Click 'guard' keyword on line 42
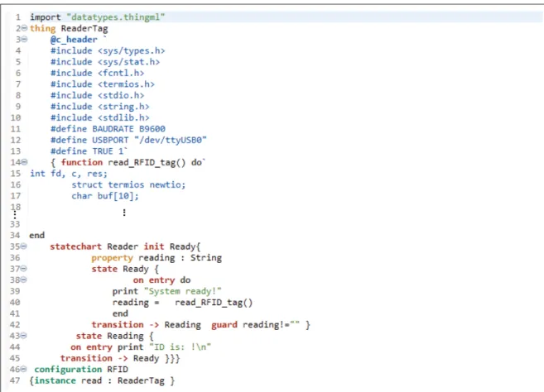544x392 pixels. tap(224, 325)
